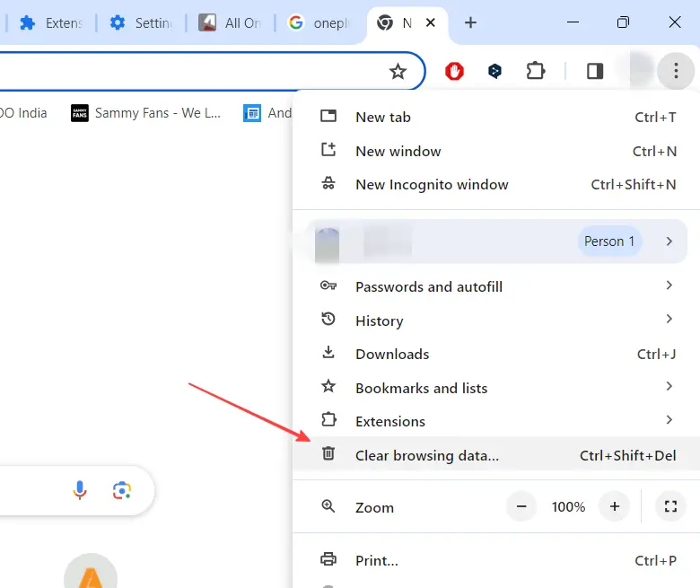The image size is (700, 588).
Task: Choose New Incognito window from menu
Action: click(432, 185)
